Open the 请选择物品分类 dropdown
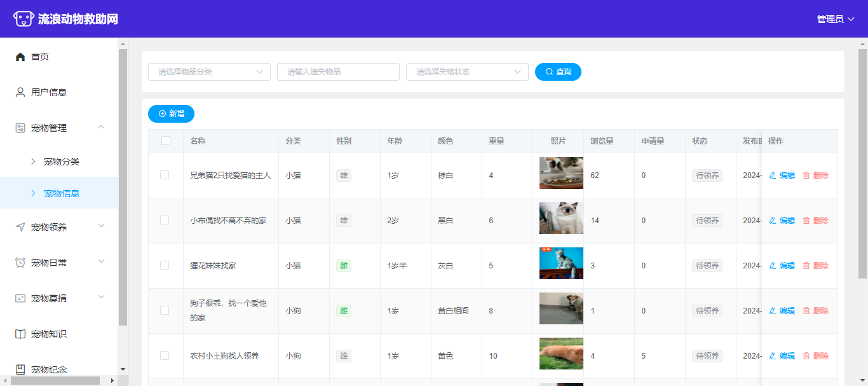 pyautogui.click(x=209, y=72)
